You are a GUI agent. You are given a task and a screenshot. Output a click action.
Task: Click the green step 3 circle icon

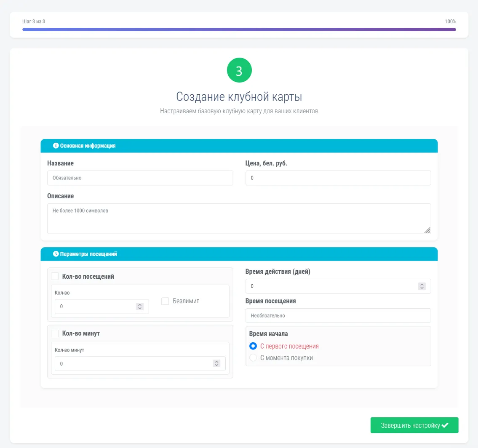coord(239,71)
